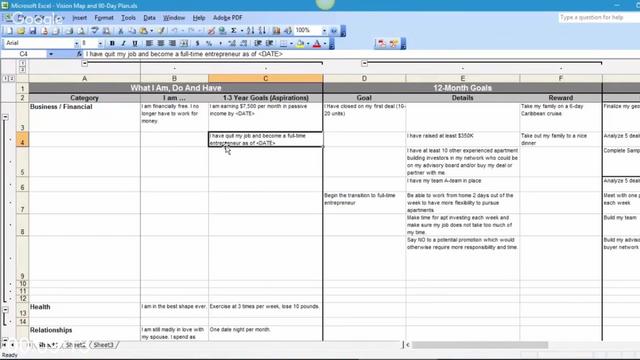The height and width of the screenshot is (360, 640).
Task: Click the Increase Decimal icon
Action: point(232,43)
